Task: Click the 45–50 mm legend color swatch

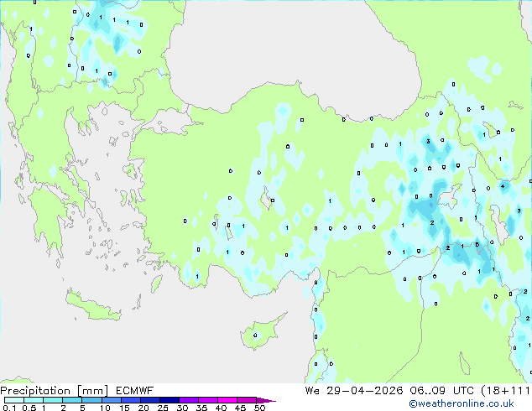Action: 247,400
